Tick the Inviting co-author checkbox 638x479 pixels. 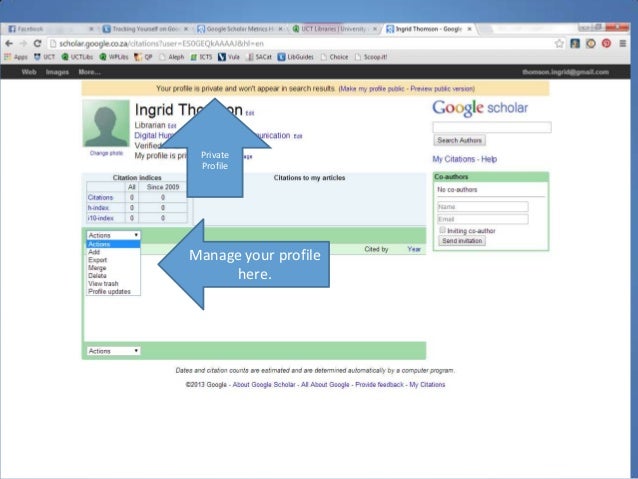442,230
